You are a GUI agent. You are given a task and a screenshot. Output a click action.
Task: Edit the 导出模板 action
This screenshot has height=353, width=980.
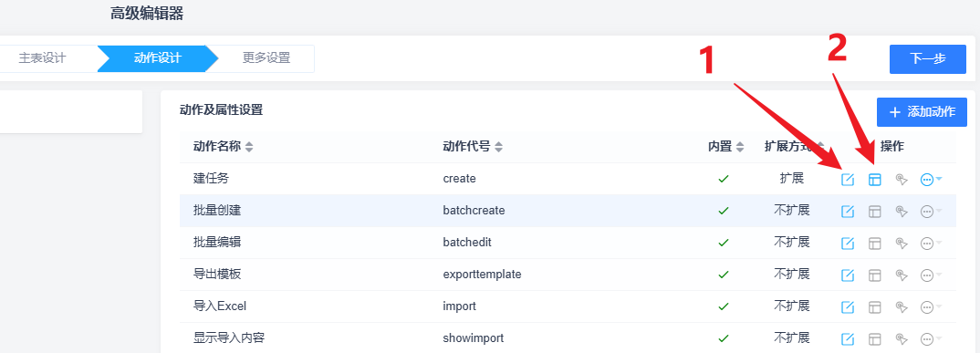pos(848,275)
